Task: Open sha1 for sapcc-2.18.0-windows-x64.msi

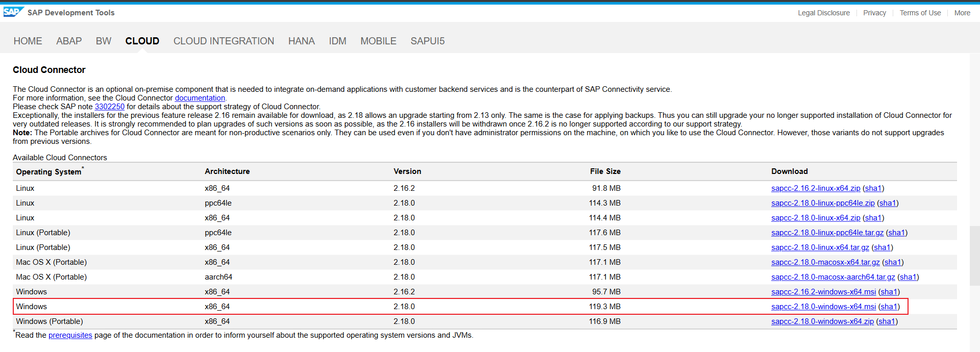Action: 889,307
